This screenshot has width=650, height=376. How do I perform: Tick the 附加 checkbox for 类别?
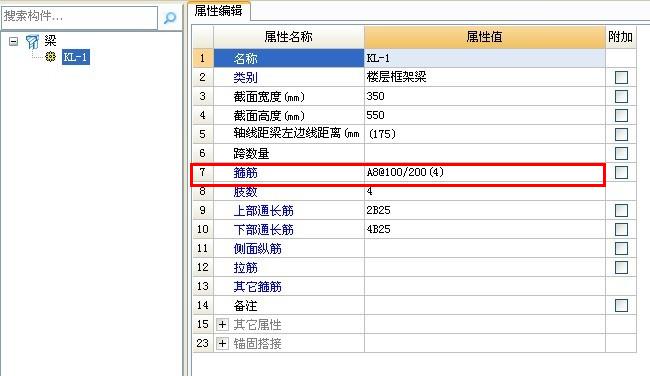[621, 77]
